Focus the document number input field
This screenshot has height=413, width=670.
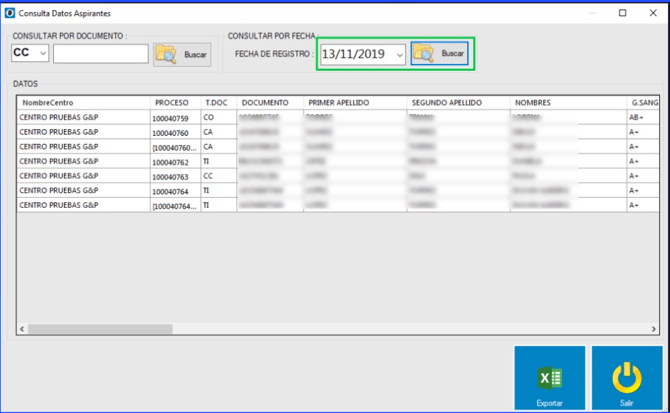(x=101, y=54)
